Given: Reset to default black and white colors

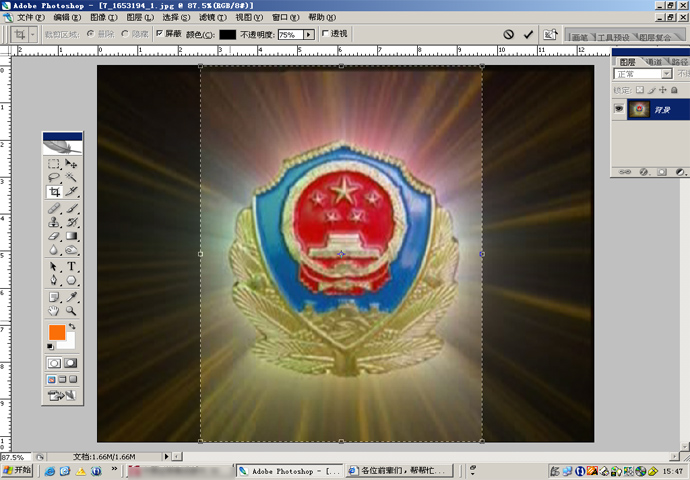Looking at the screenshot, I should tap(50, 347).
